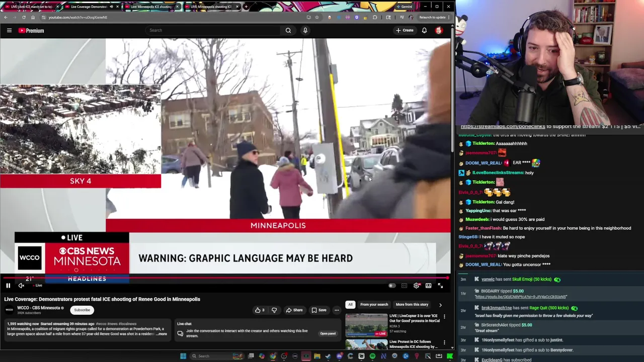Click username yanwic in event list

(x=488, y=280)
